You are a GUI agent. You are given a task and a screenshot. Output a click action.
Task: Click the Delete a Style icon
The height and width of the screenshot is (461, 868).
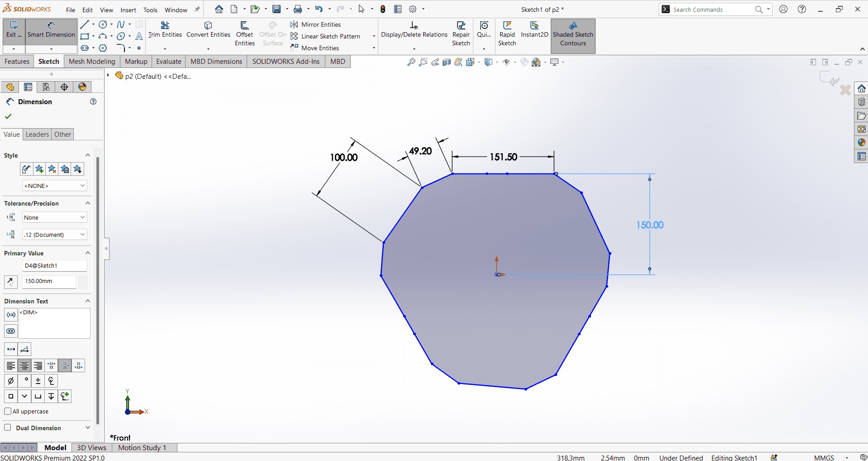(x=52, y=169)
